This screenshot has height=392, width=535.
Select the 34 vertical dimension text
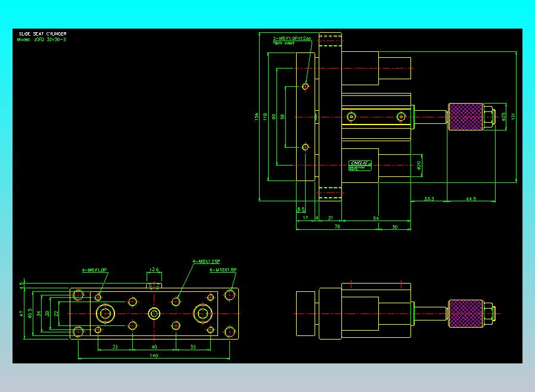39,313
